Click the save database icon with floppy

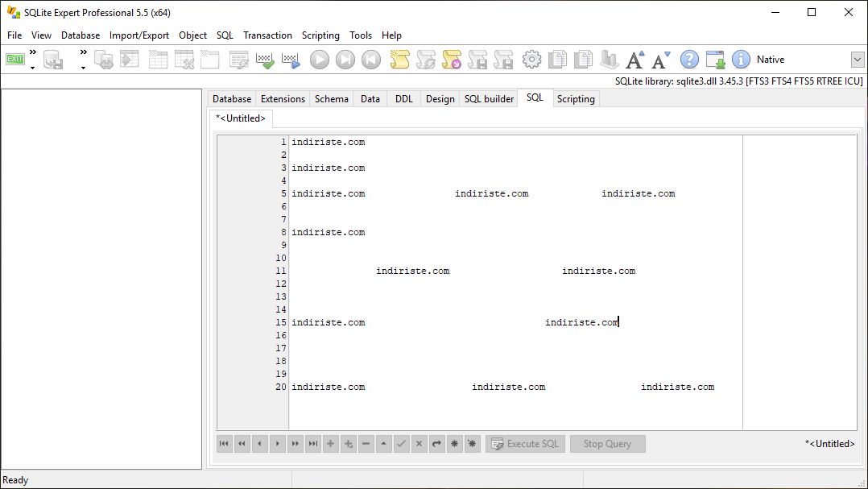pos(53,60)
